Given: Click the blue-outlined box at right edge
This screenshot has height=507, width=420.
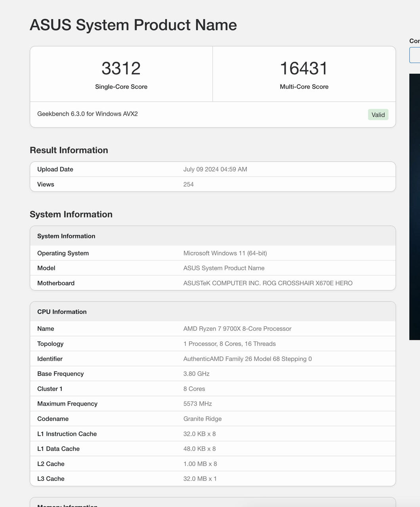Looking at the screenshot, I should pyautogui.click(x=414, y=55).
